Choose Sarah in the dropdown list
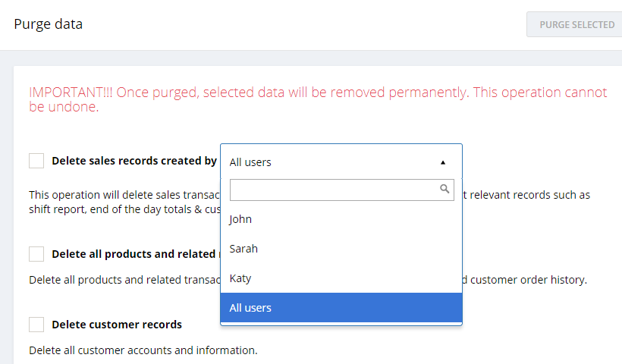The image size is (622, 364). 341,249
